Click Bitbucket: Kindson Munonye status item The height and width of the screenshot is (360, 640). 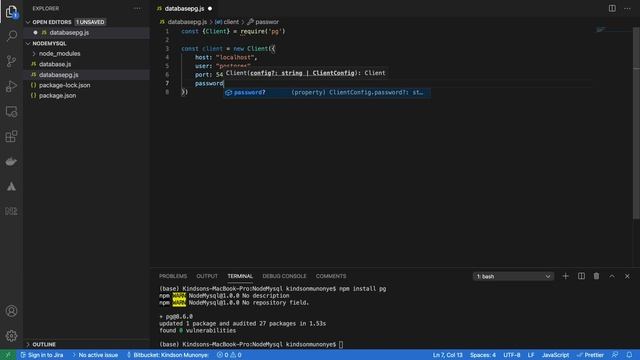(x=167, y=355)
